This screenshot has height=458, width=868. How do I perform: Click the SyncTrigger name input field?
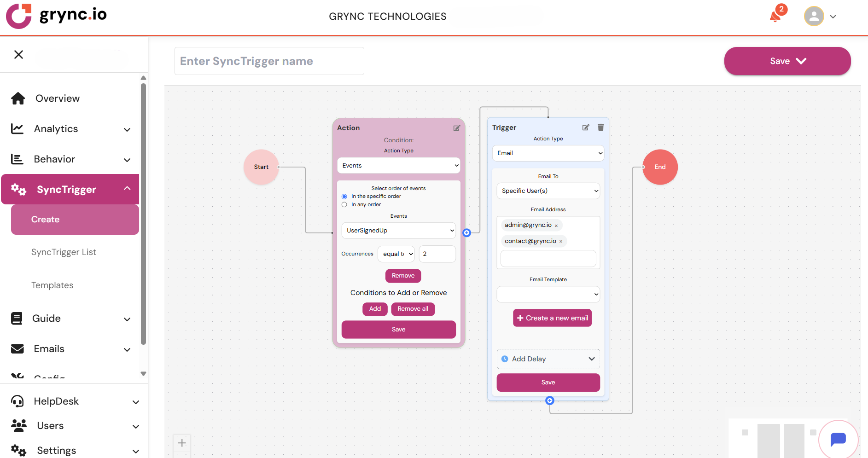[269, 61]
